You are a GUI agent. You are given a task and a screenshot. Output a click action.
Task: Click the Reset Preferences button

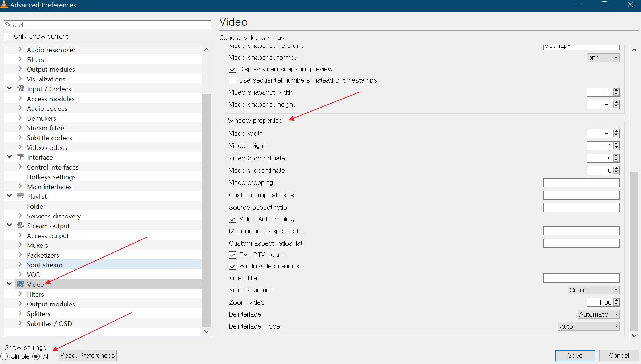[88, 356]
